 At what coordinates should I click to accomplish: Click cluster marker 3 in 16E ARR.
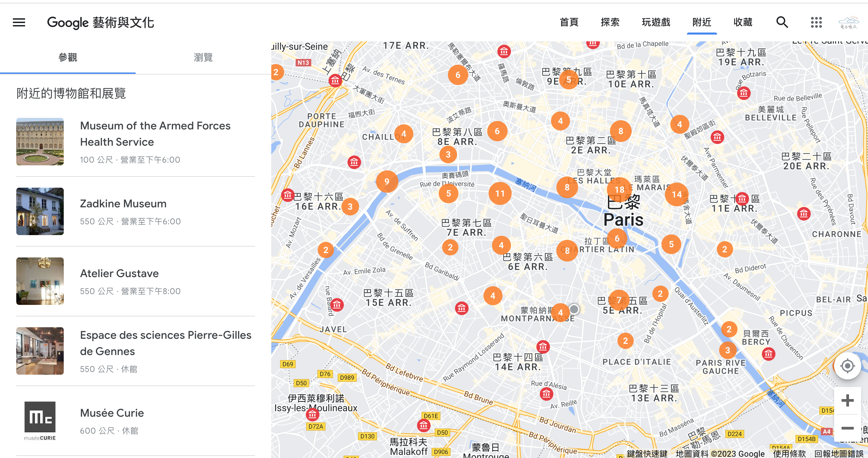[350, 207]
